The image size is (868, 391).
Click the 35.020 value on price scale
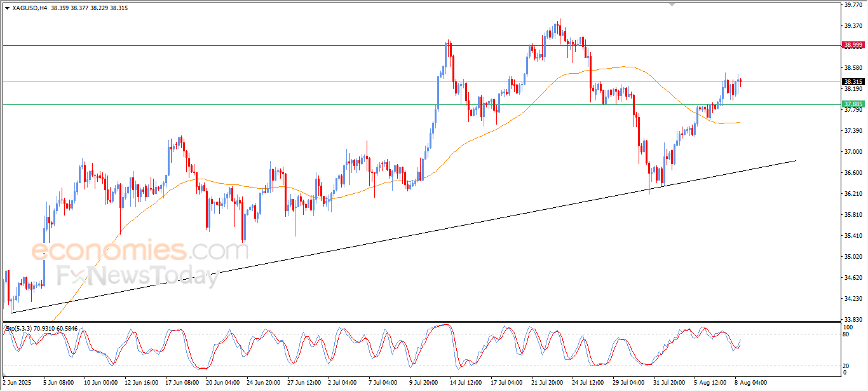pyautogui.click(x=853, y=256)
